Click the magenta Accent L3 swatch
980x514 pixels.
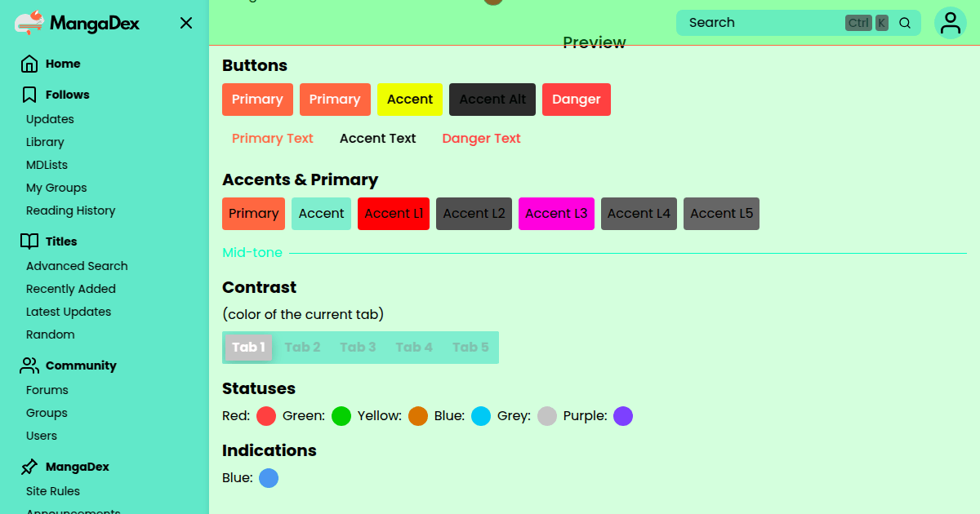pos(556,214)
